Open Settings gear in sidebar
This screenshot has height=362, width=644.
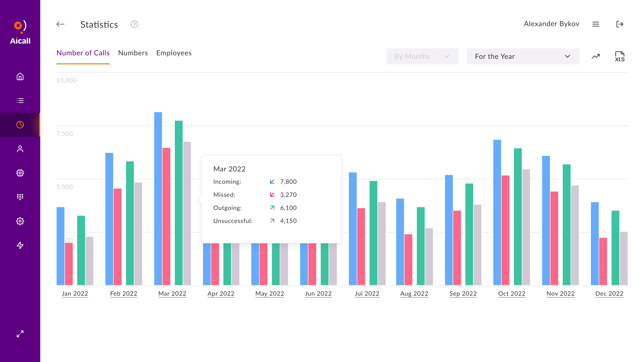click(x=20, y=221)
